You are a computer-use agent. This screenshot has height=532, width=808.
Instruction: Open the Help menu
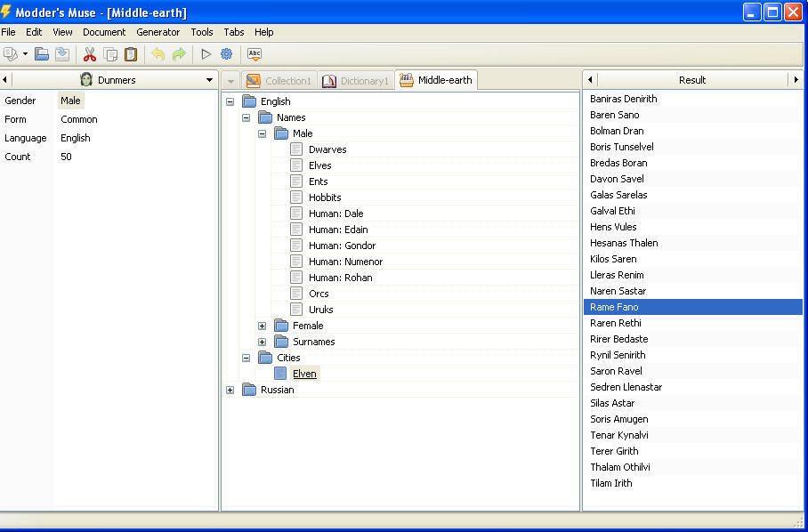pos(263,32)
